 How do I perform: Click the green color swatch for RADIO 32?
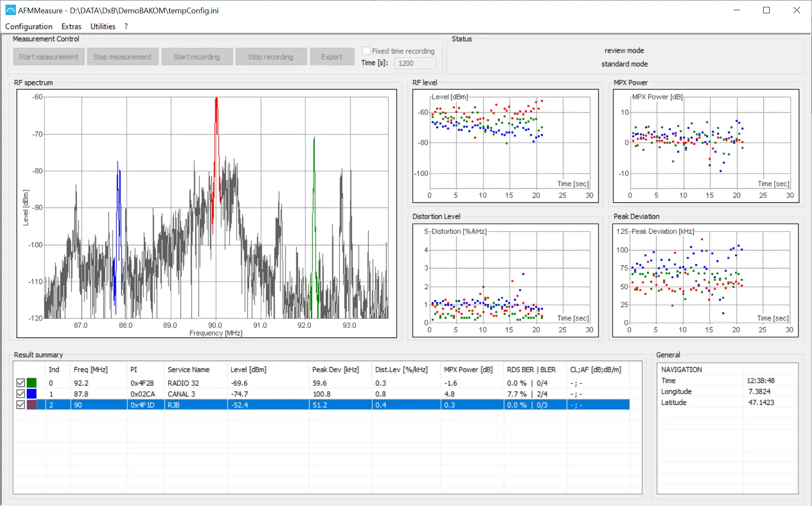click(x=32, y=383)
